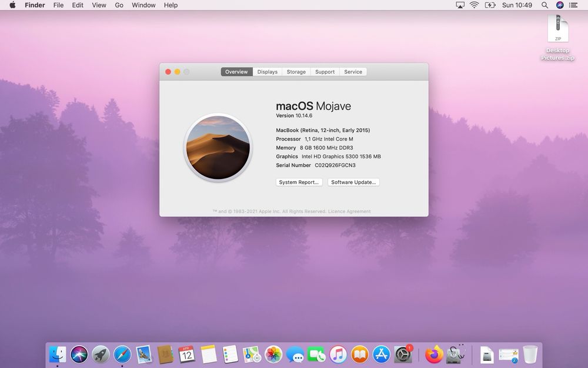Open Mail stamp icon in Dock
The width and height of the screenshot is (588, 368).
click(144, 354)
